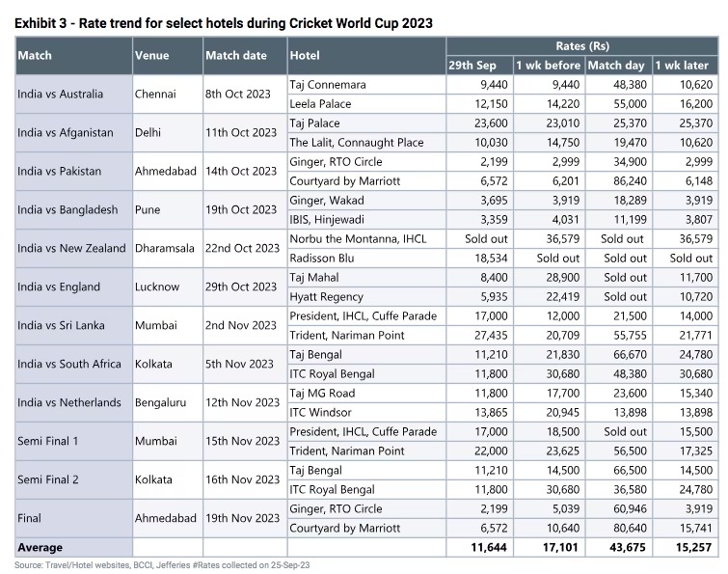Click the match day rate 66,670

pos(618,355)
